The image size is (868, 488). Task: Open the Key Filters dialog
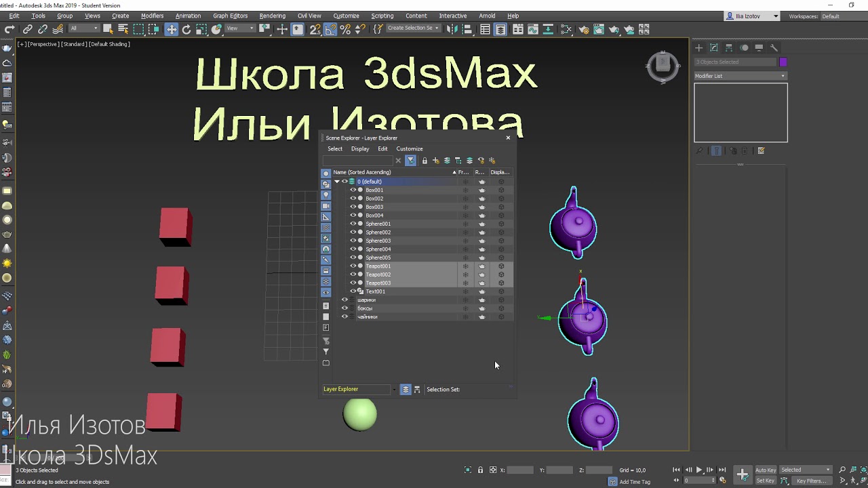[811, 481]
